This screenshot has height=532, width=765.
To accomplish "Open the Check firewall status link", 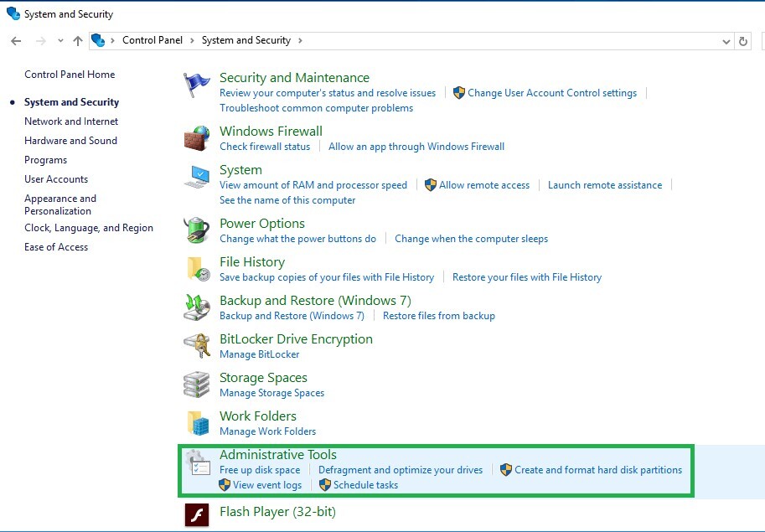I will tap(265, 147).
